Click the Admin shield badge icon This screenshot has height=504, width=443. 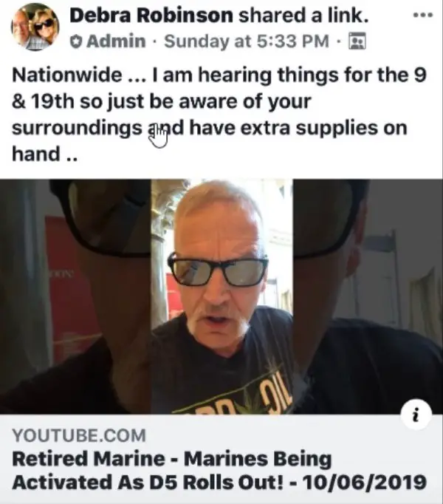coord(76,41)
